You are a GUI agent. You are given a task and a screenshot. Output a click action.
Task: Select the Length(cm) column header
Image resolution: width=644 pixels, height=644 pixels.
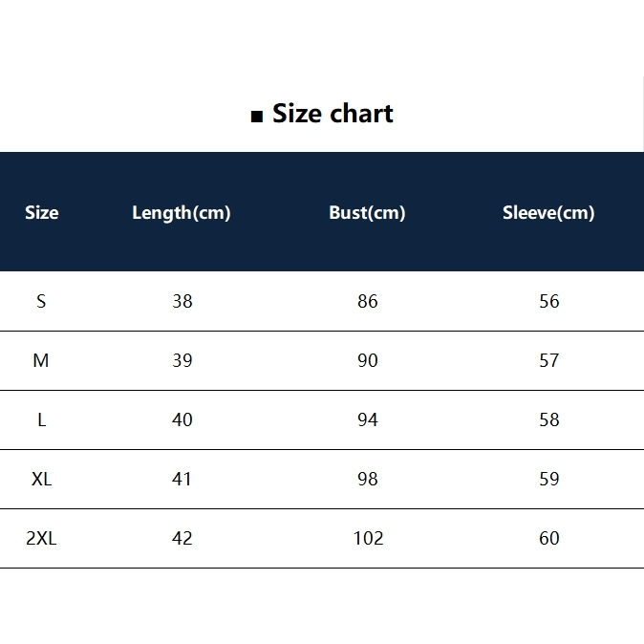tap(182, 213)
